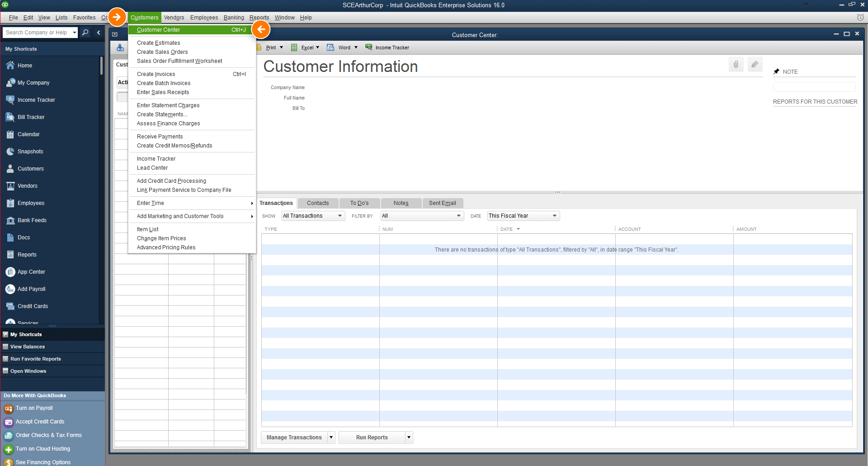The width and height of the screenshot is (868, 466).
Task: Sort by the AMOUNT column header
Action: click(746, 229)
